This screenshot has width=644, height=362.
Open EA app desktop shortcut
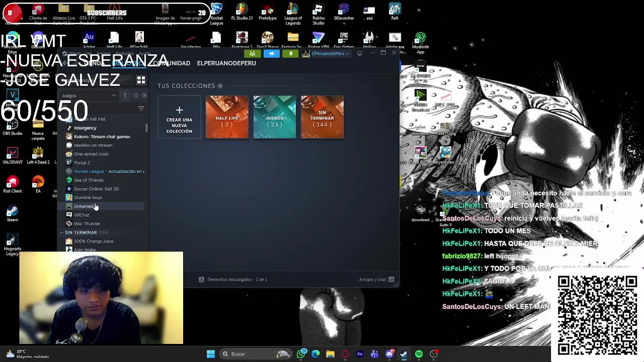38,184
